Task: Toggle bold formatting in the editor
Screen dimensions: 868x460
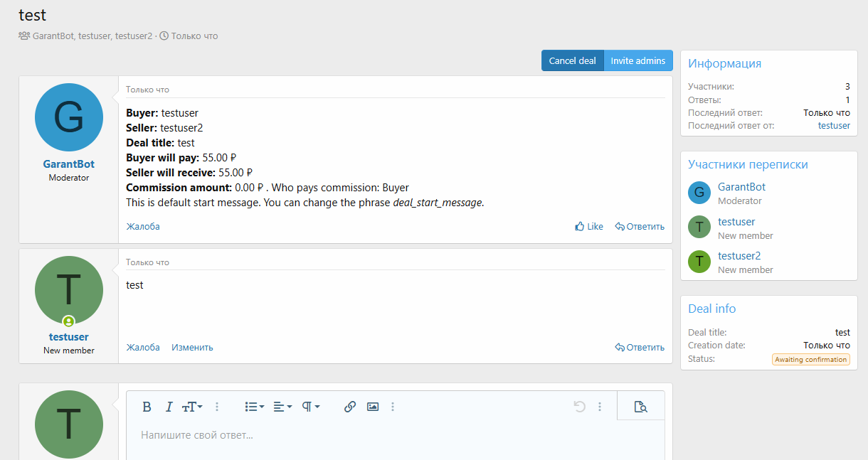Action: [147, 407]
